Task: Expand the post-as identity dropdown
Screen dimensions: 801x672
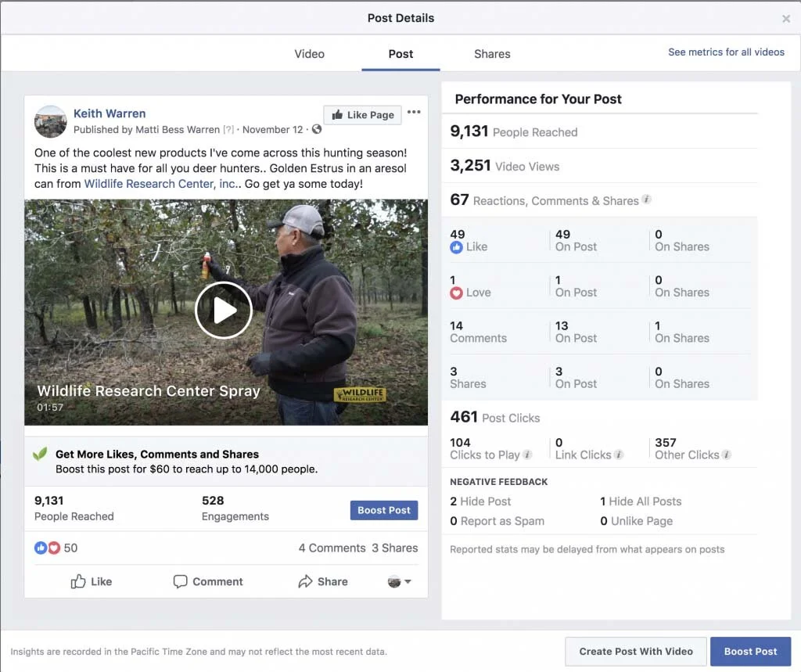Action: [400, 581]
